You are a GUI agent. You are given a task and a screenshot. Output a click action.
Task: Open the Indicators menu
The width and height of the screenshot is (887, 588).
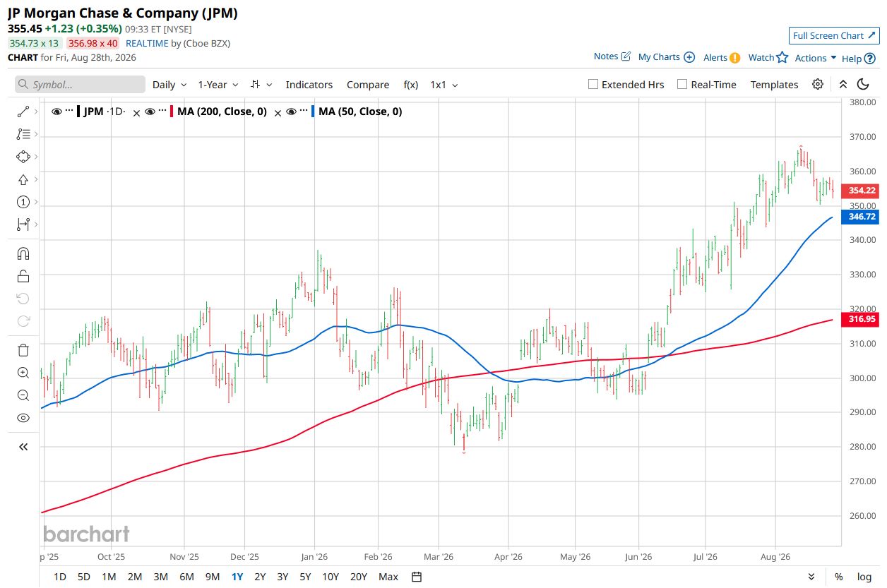pos(309,85)
